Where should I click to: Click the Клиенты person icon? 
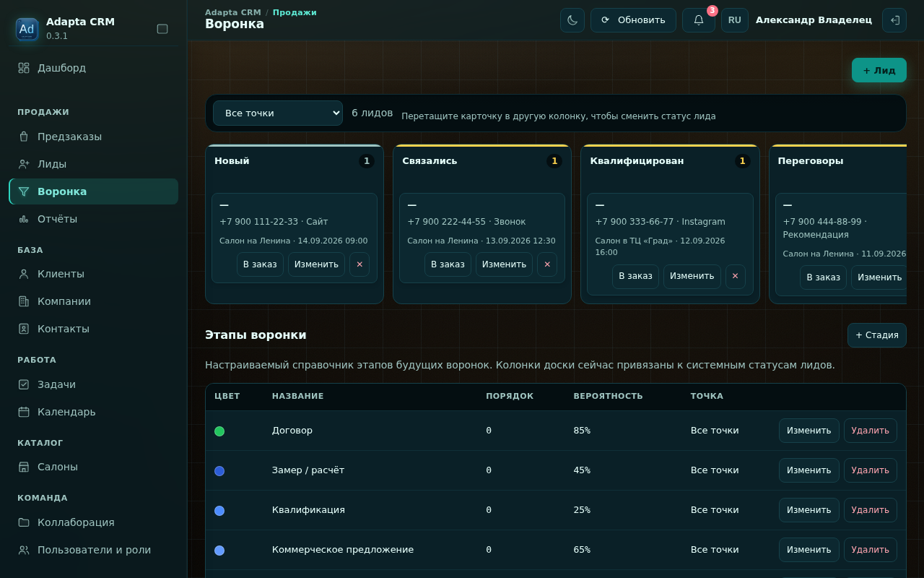coord(24,274)
